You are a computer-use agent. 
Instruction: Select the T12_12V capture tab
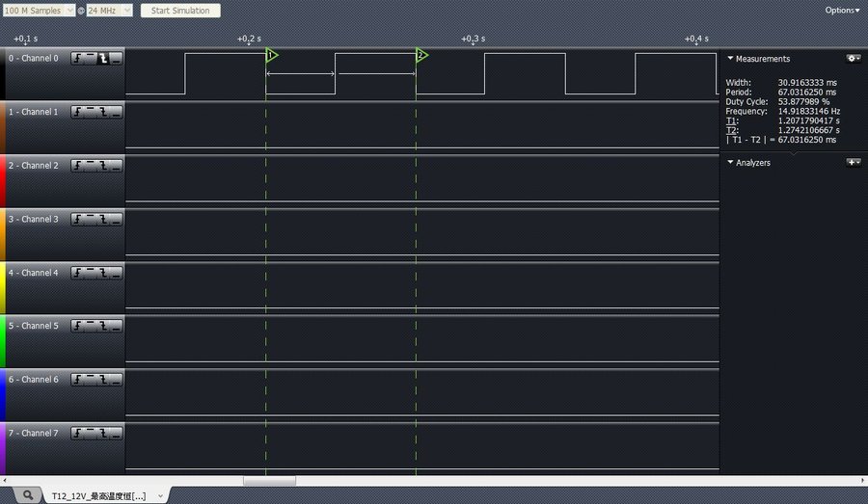pyautogui.click(x=99, y=495)
